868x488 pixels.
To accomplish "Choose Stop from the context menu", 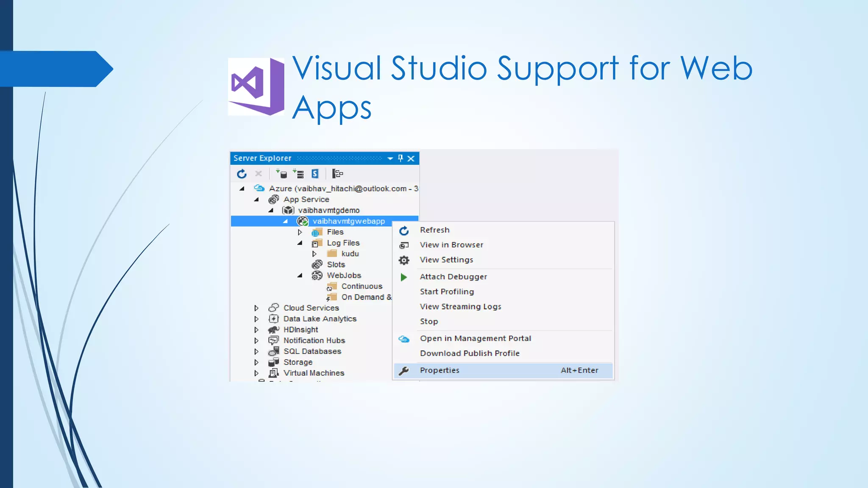I will [x=503, y=322].
